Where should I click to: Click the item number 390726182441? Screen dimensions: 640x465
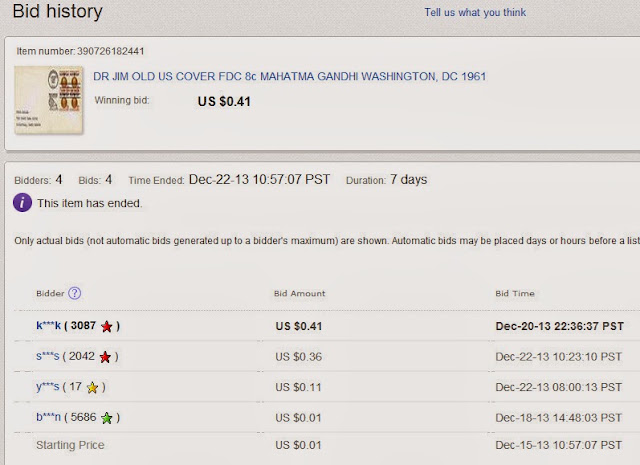click(x=111, y=51)
